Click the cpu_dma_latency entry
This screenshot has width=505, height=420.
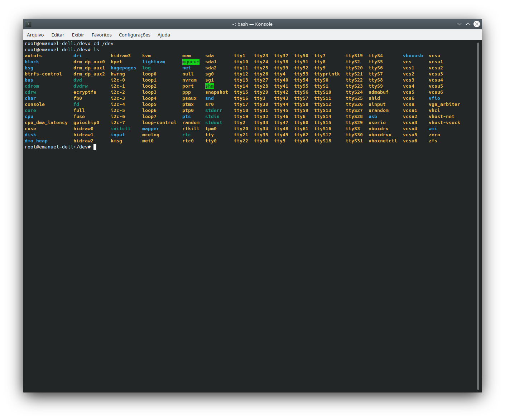[x=46, y=123]
